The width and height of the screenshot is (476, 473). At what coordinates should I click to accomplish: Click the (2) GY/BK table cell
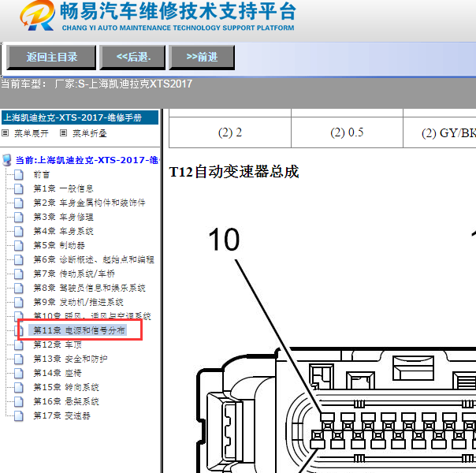tap(440, 132)
